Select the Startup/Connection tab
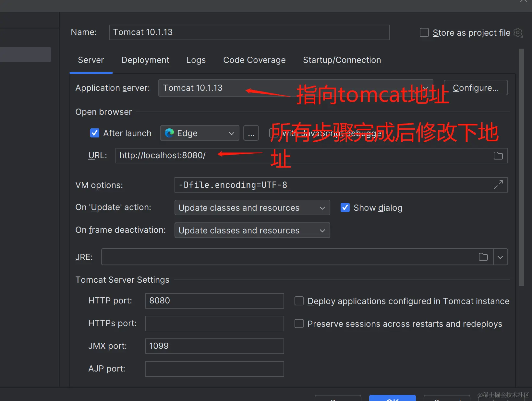The image size is (532, 401). (342, 60)
